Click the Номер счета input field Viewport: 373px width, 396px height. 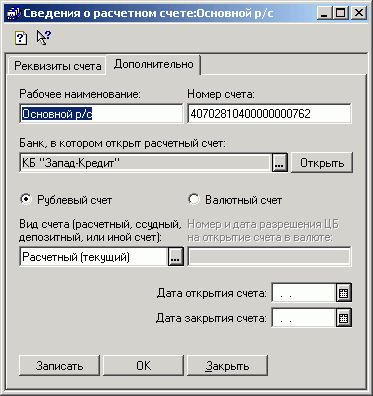click(269, 114)
